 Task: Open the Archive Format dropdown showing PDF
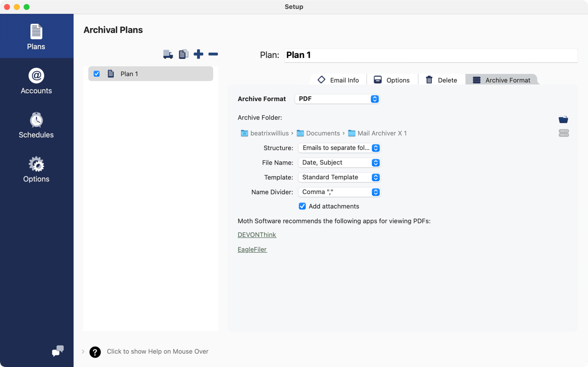(x=337, y=99)
